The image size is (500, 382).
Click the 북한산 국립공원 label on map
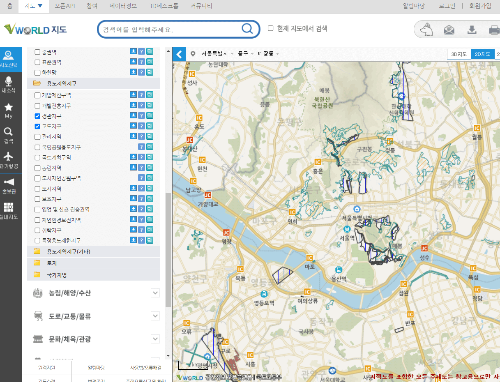[322, 102]
